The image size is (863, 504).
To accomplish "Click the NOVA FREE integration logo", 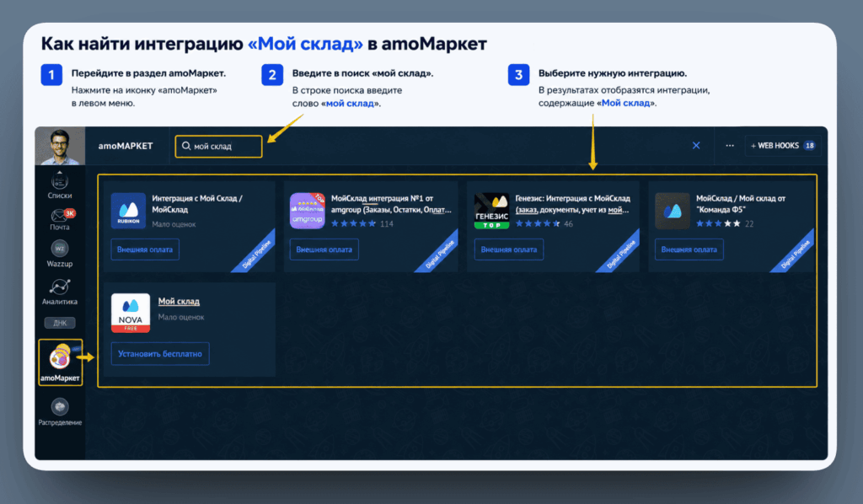I will (131, 313).
